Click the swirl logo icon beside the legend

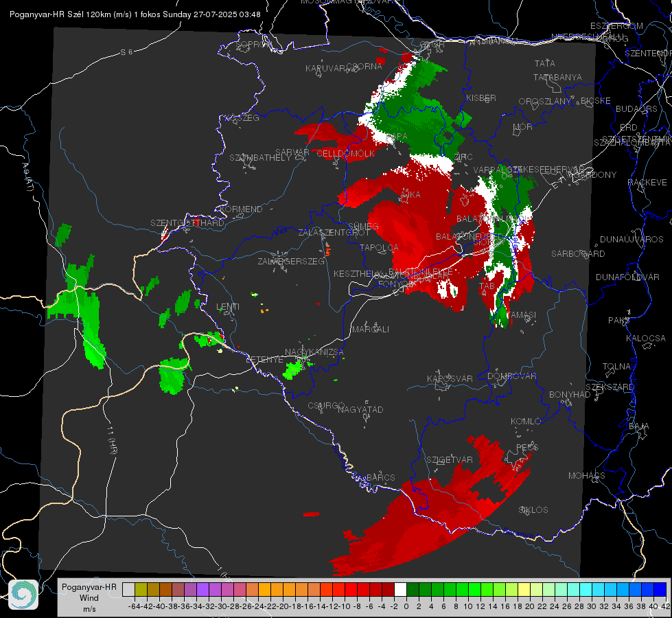(x=23, y=595)
